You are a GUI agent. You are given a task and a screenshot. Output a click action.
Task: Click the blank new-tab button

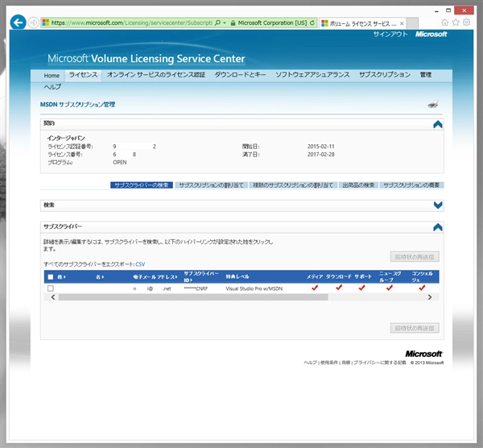point(412,23)
